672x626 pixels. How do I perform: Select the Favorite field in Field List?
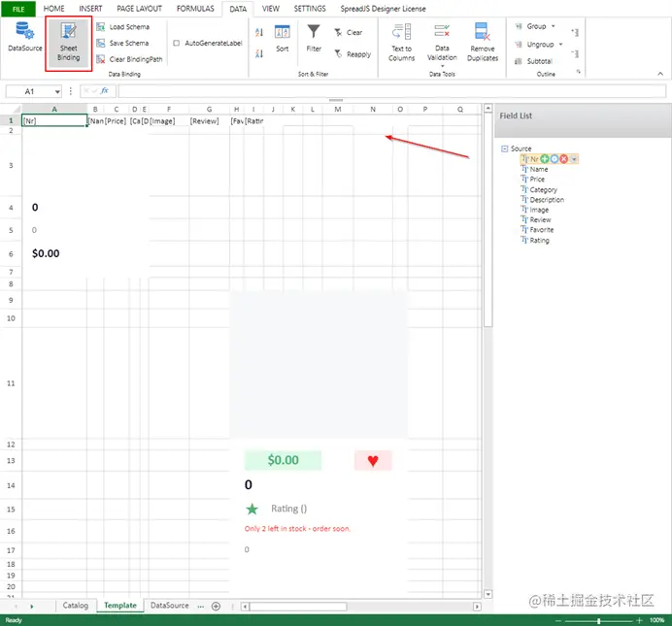[537, 230]
